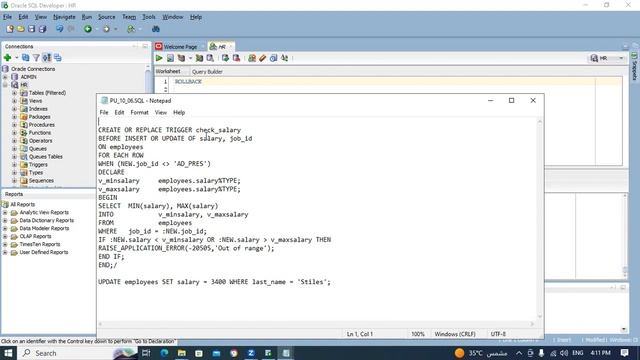Switch to the Query Builder tab

[x=207, y=71]
